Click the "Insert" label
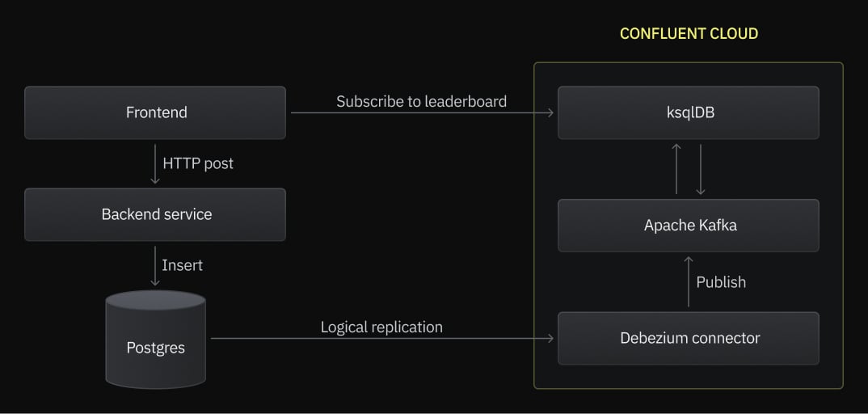 click(x=183, y=265)
